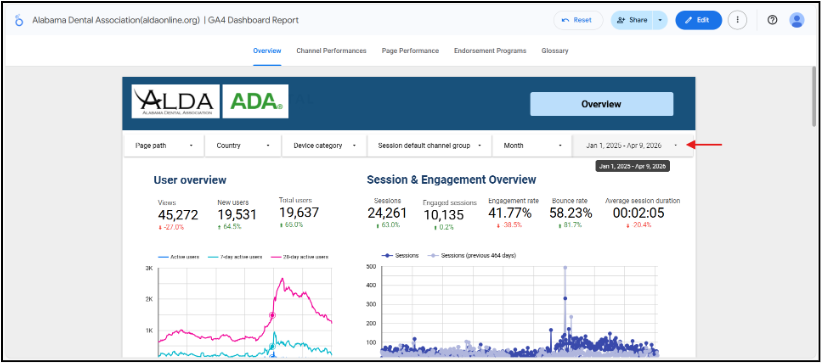Click Average session duration value 00:02:05
Screen dimensions: 822x363
coord(639,213)
